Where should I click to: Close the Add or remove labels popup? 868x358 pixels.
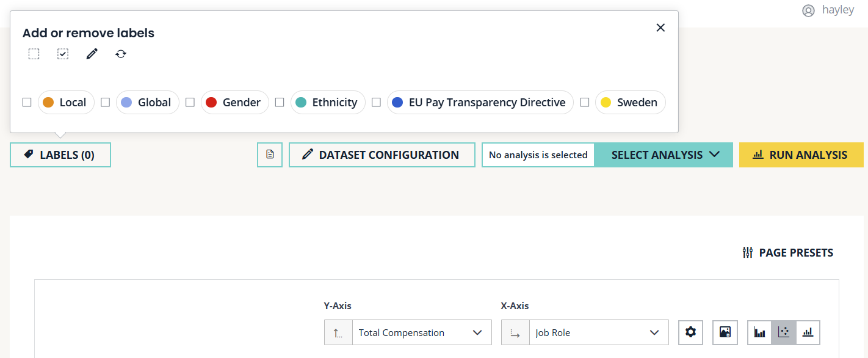660,27
